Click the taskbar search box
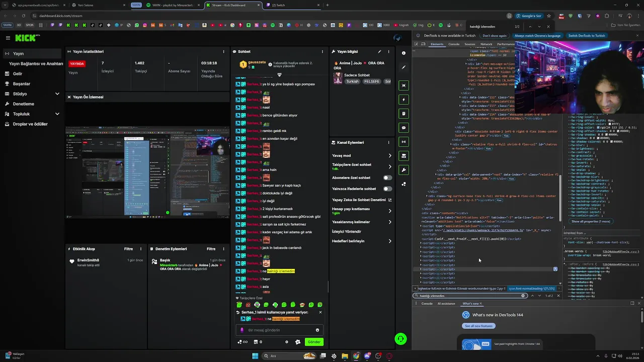The image size is (644, 362). (x=289, y=356)
